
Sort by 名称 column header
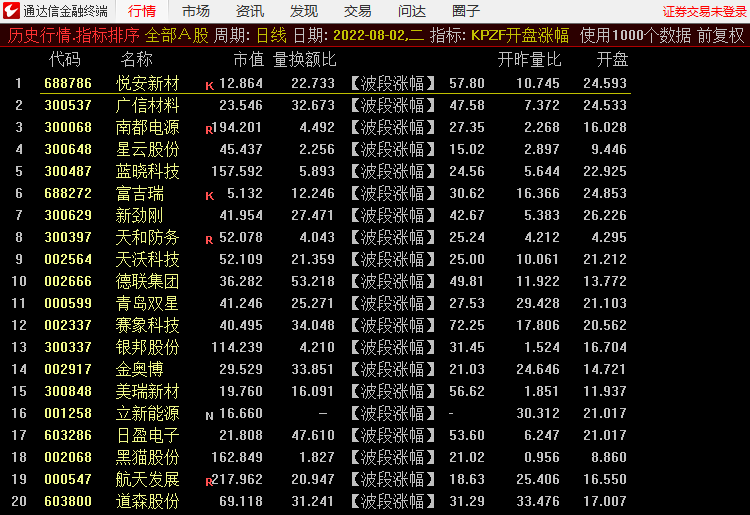point(136,59)
